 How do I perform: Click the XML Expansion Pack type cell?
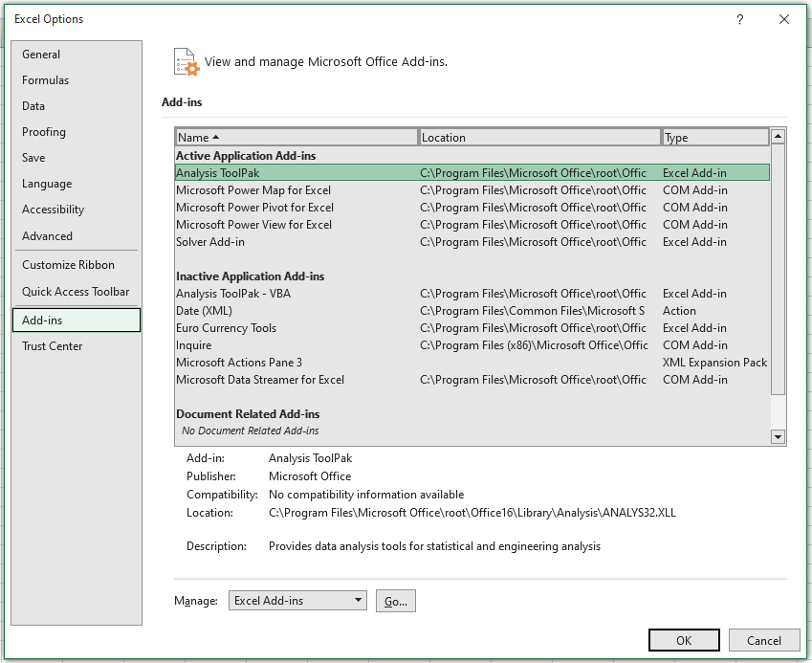tap(714, 363)
